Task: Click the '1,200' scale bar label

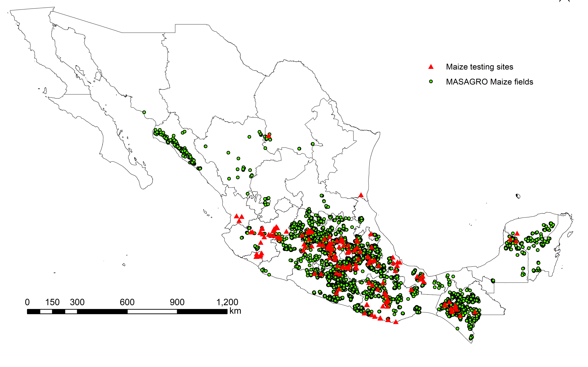Action: pos(227,302)
